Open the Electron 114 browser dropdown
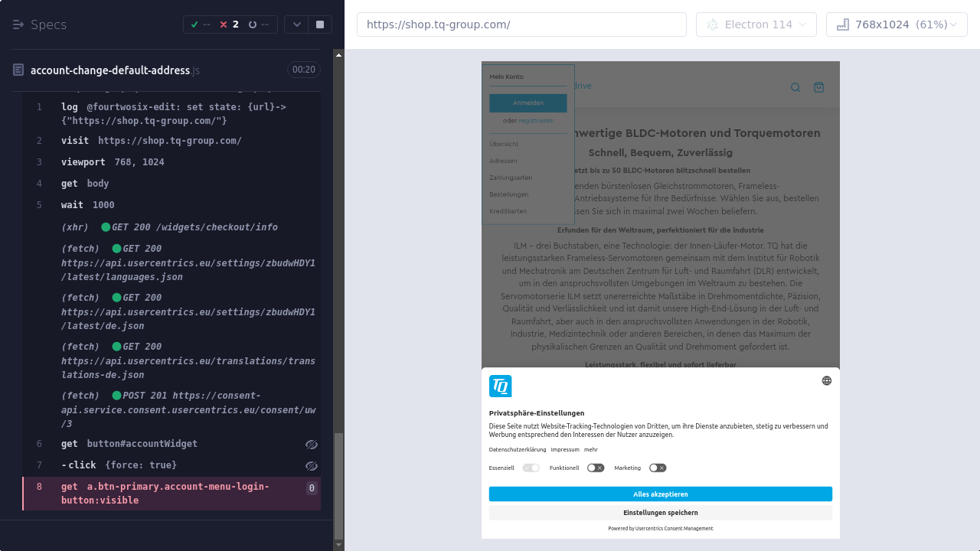The width and height of the screenshot is (980, 551). point(756,24)
